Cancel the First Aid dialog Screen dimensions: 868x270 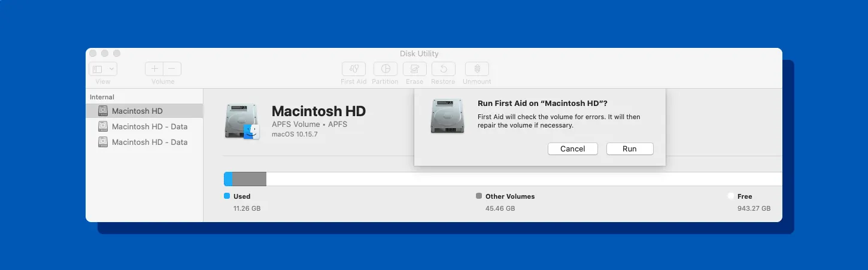point(573,148)
